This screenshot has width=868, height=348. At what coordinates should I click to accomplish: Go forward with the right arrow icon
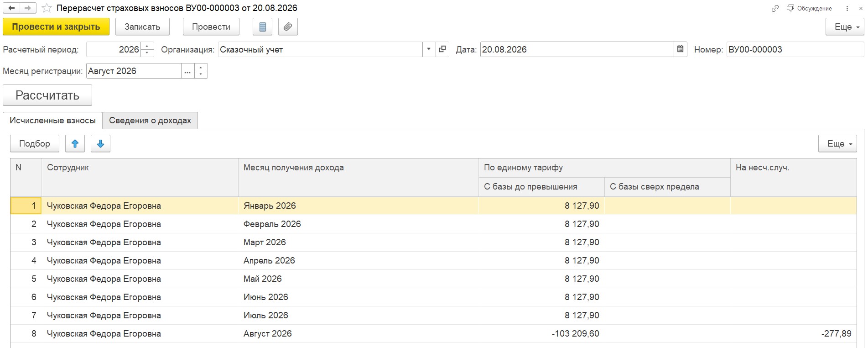tap(28, 8)
